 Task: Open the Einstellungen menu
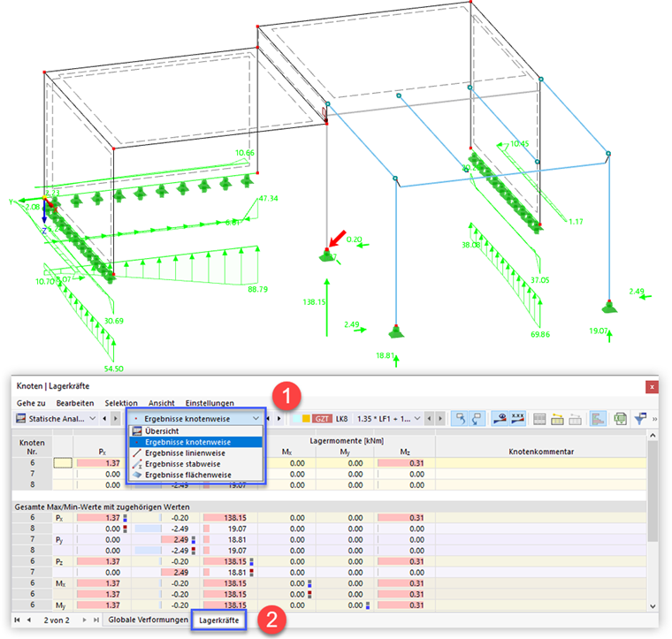click(210, 403)
